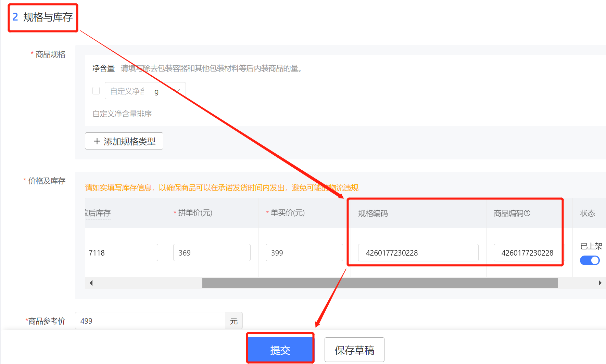Focus the 自定义净含量 input field
Viewport: 606px width, 364px height.
point(127,91)
